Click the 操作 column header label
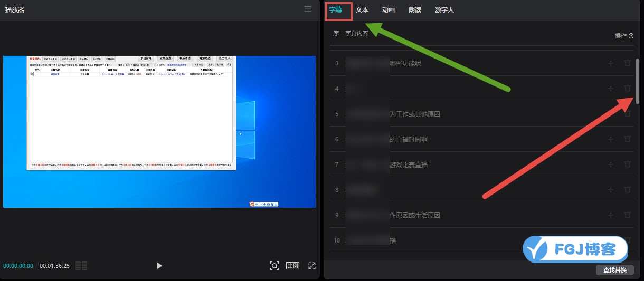Viewport: 644px width, 281px height. click(x=621, y=36)
